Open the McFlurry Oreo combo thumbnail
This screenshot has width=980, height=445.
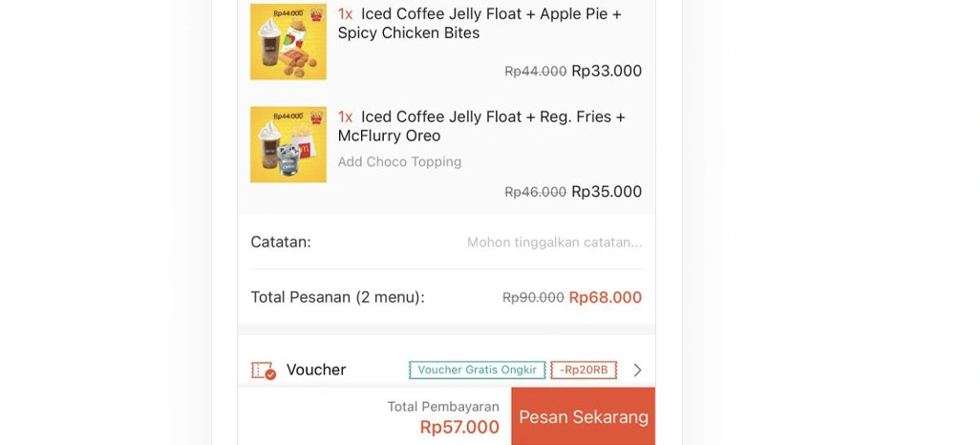(x=288, y=144)
